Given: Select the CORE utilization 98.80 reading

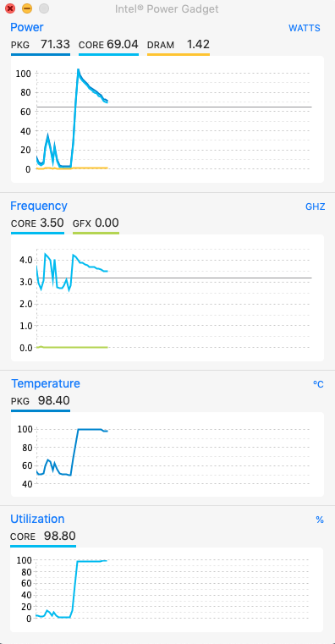Looking at the screenshot, I should [43, 536].
